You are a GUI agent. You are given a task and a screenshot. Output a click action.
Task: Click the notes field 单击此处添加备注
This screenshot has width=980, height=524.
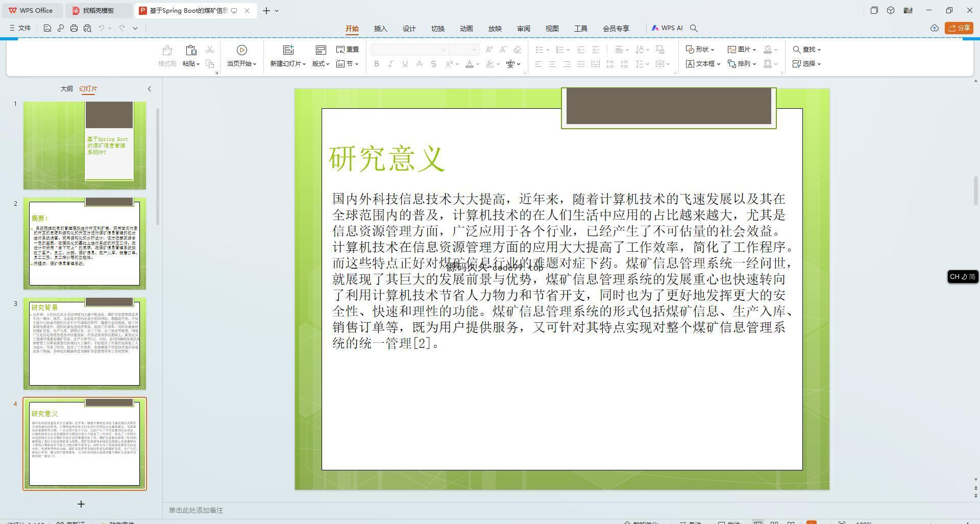[196, 510]
